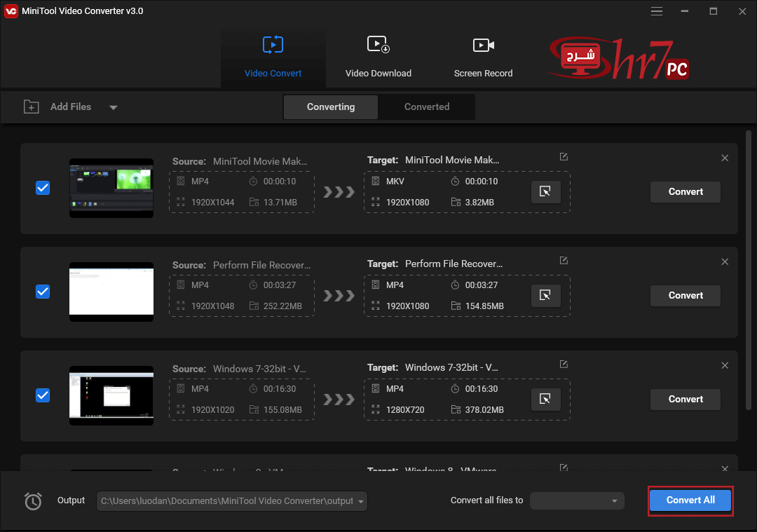Remove MiniTool Movie Maker from the list

coord(725,158)
